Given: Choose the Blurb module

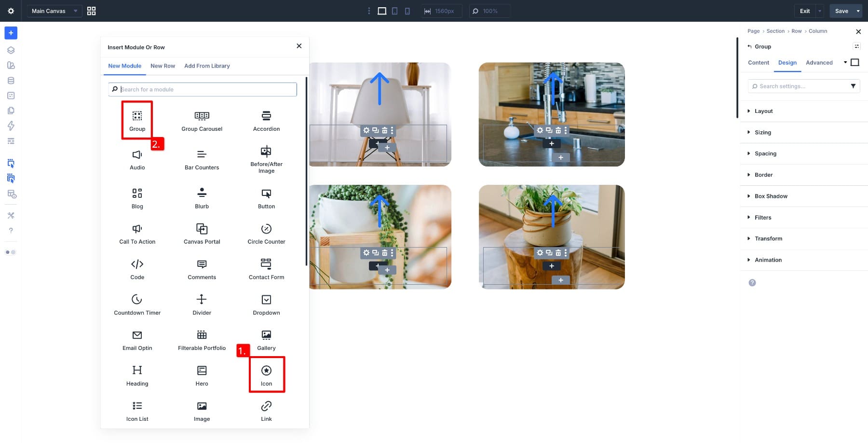Looking at the screenshot, I should [202, 197].
